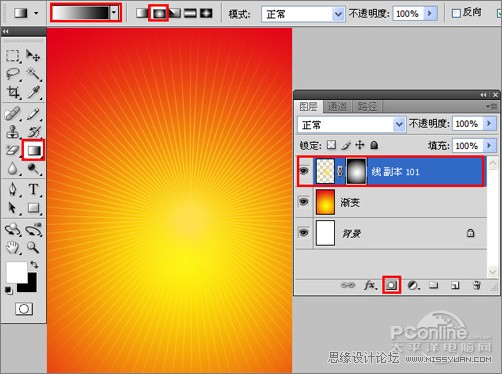Open layer opacity slider arrow
The width and height of the screenshot is (502, 374).
[489, 124]
